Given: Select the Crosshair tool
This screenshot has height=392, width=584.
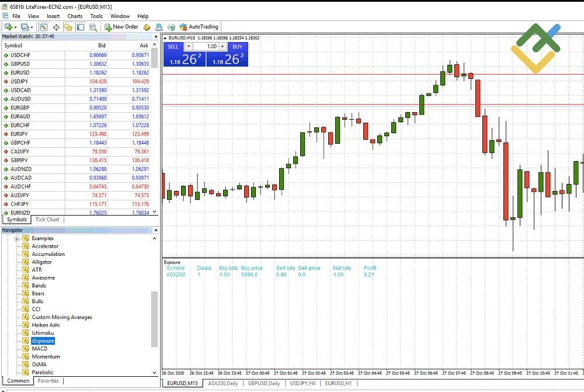Looking at the screenshot, I should (56, 27).
